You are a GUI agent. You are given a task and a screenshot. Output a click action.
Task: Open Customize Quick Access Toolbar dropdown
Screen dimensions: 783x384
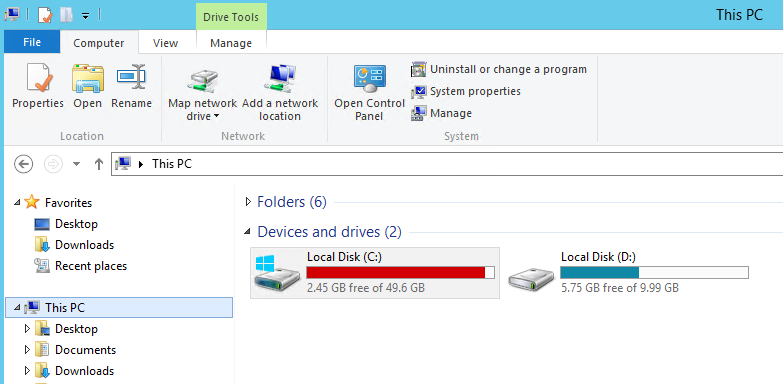point(85,16)
